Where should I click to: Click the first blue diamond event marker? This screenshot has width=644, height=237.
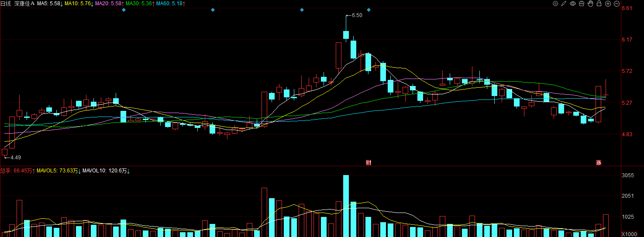coord(124,10)
